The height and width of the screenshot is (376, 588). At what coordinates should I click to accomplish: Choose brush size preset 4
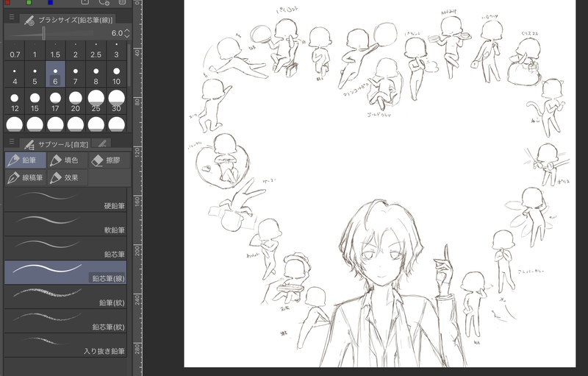tap(15, 74)
